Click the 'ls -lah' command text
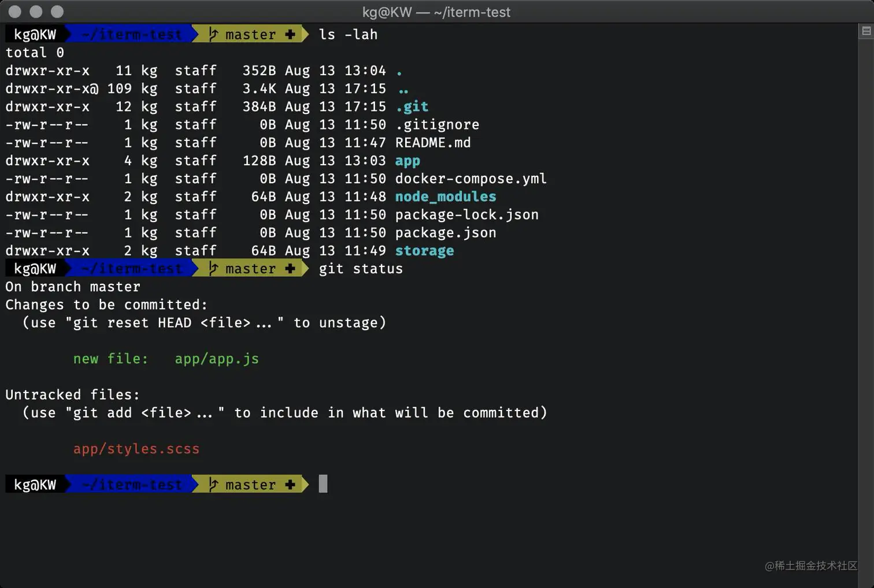874x588 pixels. point(348,35)
